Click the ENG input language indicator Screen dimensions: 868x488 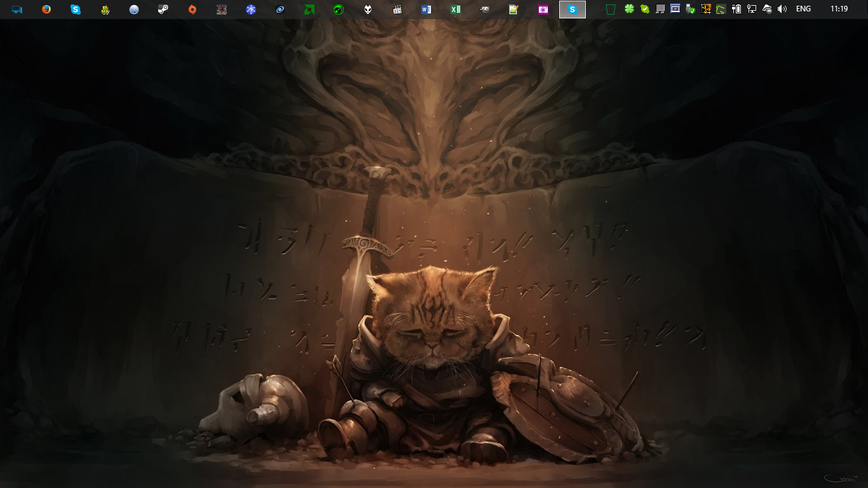pyautogui.click(x=803, y=9)
